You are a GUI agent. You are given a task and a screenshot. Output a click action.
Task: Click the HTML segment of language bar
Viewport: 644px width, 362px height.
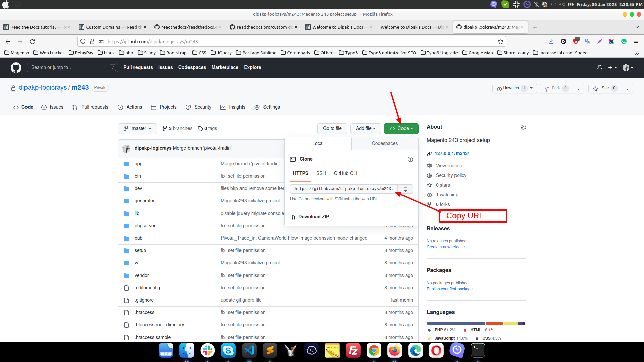(x=495, y=323)
